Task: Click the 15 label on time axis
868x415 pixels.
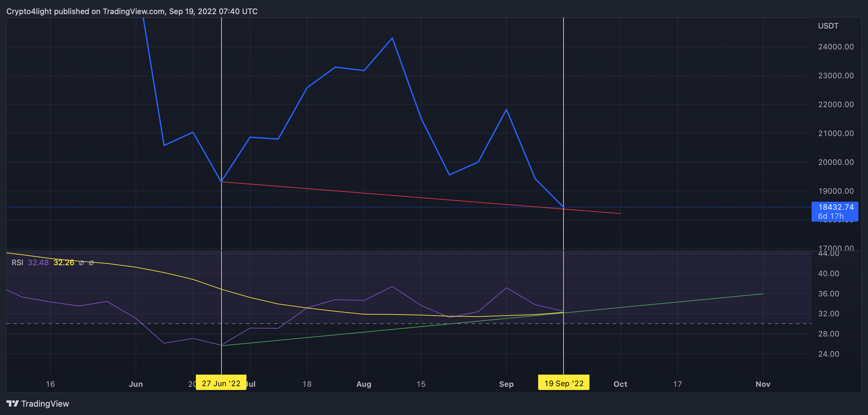Action: click(421, 384)
